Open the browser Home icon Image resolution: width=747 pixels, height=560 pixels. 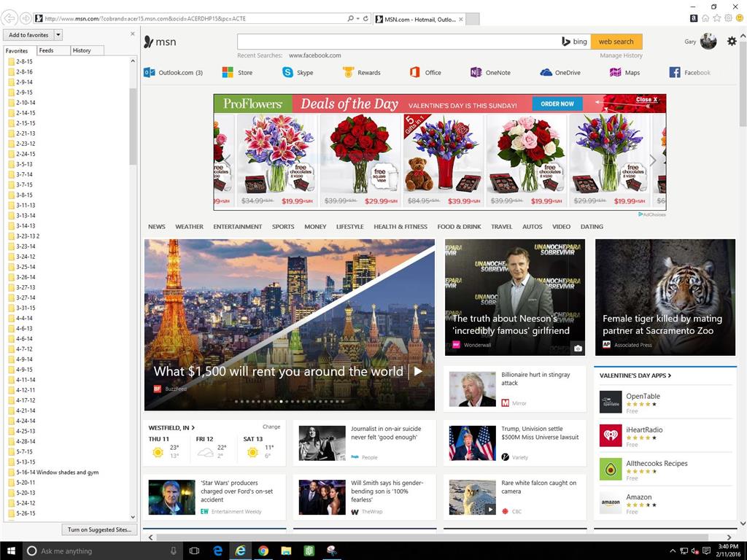click(705, 18)
